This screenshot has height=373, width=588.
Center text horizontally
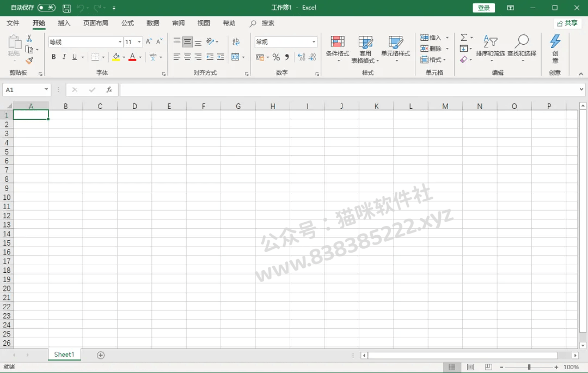click(x=187, y=57)
